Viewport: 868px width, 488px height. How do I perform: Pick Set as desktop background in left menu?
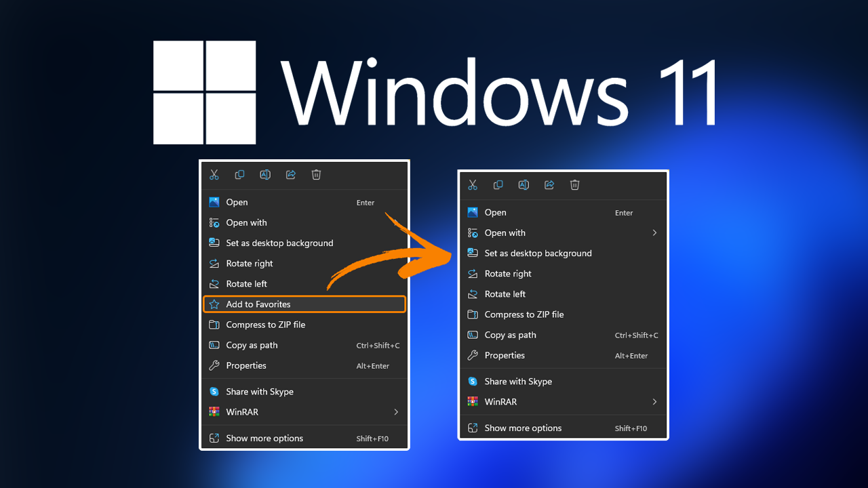[304, 243]
